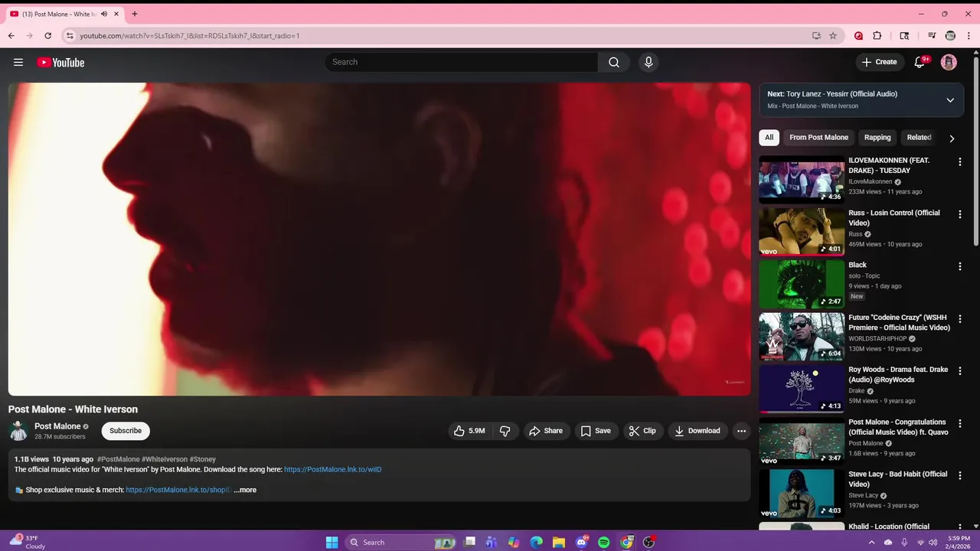Save the video to a playlist
The height and width of the screenshot is (551, 980).
pyautogui.click(x=596, y=431)
